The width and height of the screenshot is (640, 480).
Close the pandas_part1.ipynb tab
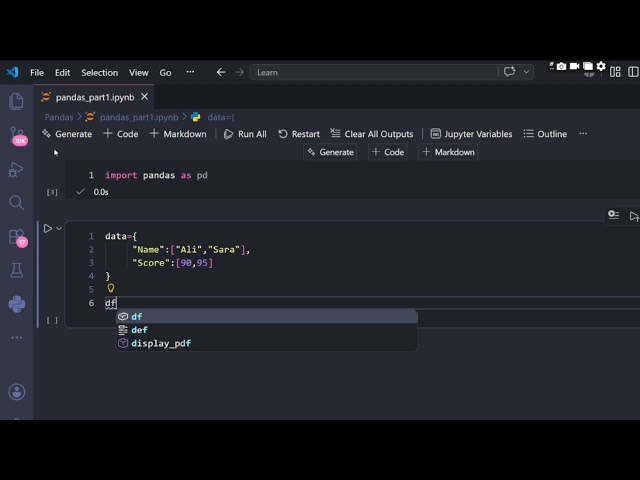coord(144,97)
